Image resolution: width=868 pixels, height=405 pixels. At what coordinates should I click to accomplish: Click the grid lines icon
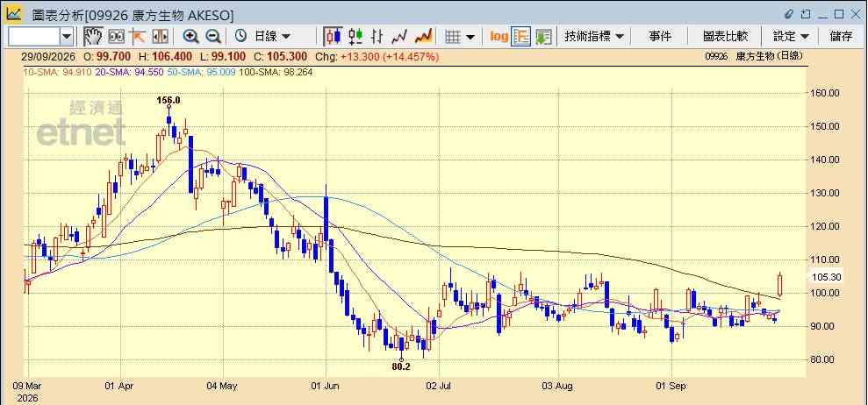pos(454,37)
